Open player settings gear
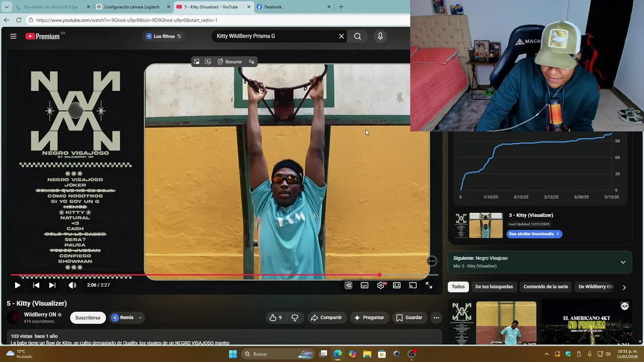 point(381,285)
